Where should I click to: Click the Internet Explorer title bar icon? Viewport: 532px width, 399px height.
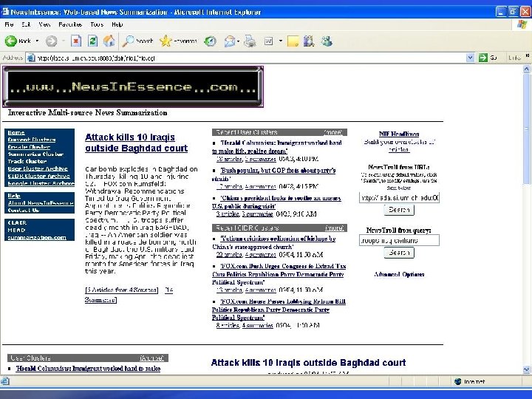tap(5, 12)
